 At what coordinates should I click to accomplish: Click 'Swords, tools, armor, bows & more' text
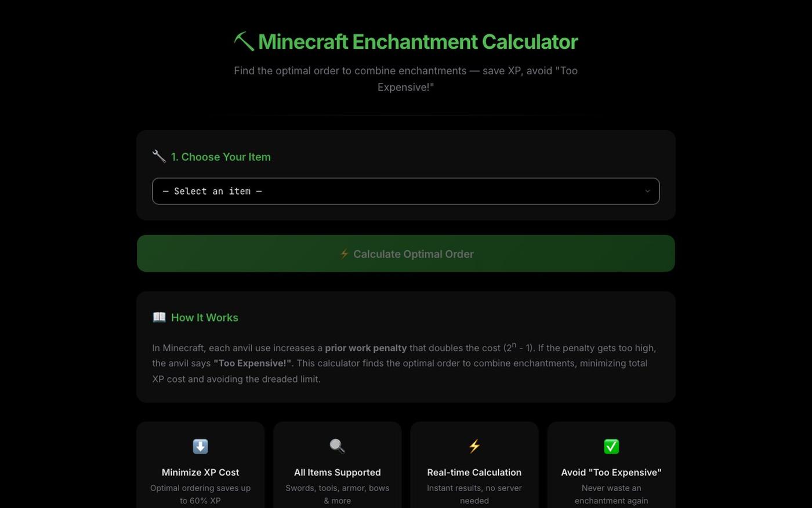(x=337, y=494)
